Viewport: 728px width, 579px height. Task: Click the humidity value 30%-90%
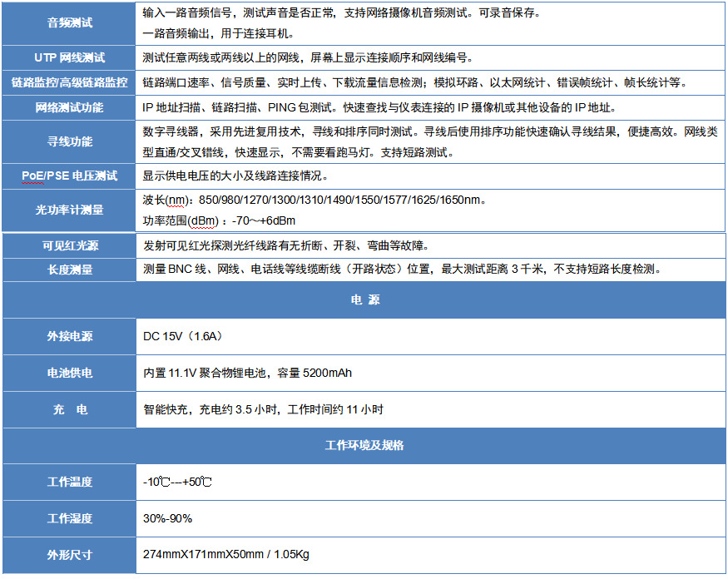167,518
